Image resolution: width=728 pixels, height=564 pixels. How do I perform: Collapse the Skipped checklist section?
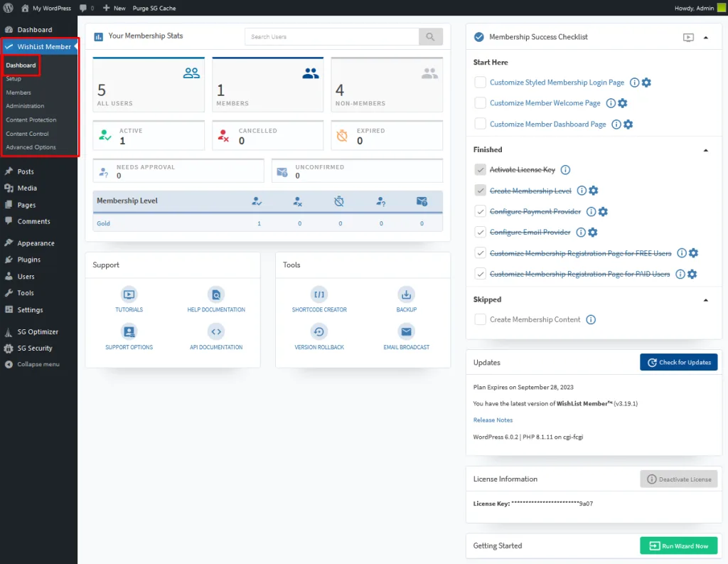(x=706, y=299)
